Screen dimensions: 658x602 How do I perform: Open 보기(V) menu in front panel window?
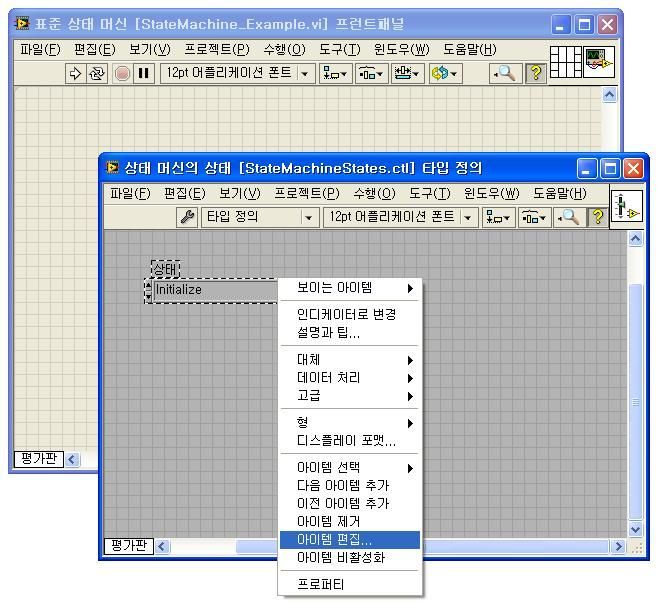coord(150,50)
